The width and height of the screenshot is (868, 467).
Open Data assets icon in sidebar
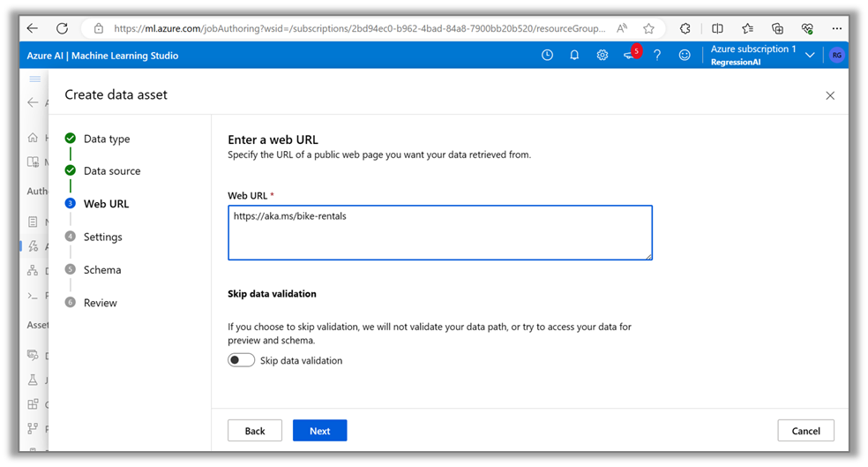pos(34,355)
